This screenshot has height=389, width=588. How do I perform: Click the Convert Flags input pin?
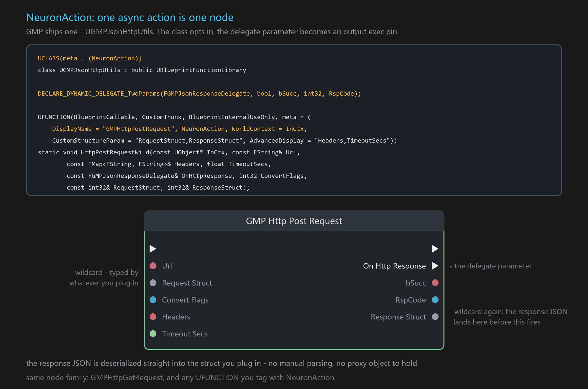(x=153, y=300)
